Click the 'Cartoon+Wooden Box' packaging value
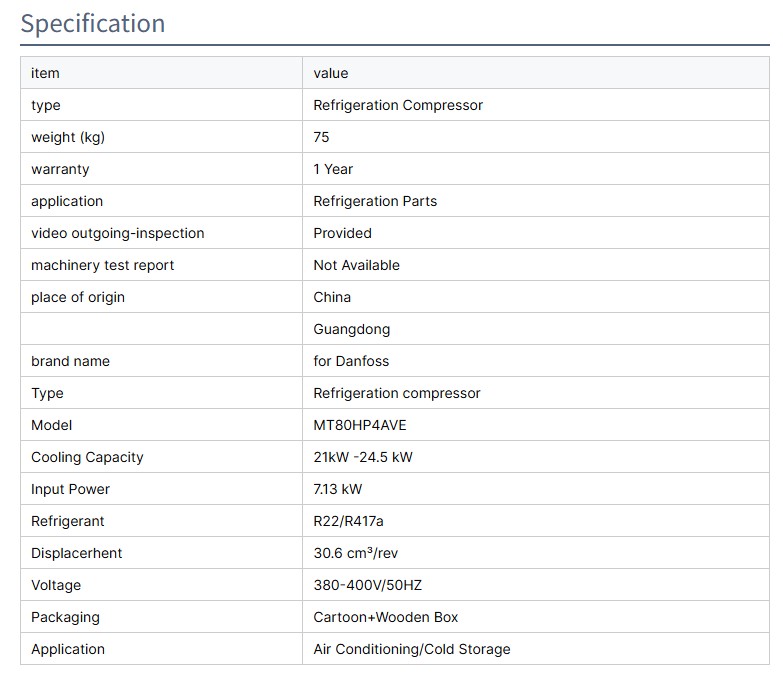The image size is (783, 675). (x=386, y=617)
